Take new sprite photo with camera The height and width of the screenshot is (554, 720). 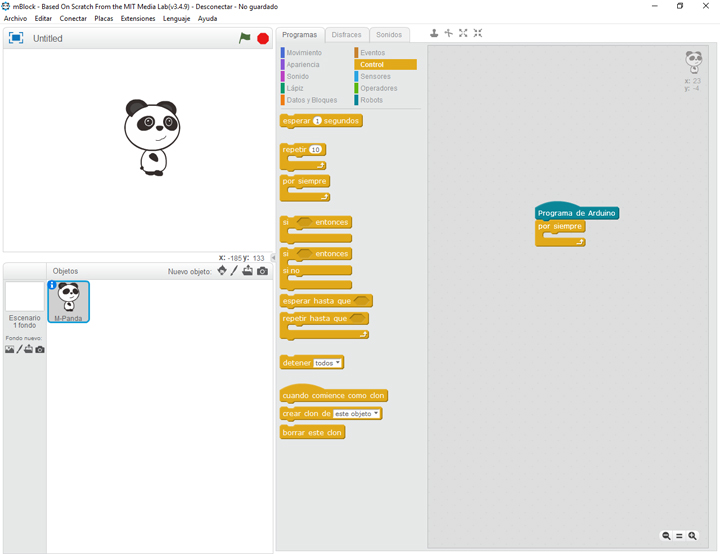(x=262, y=271)
